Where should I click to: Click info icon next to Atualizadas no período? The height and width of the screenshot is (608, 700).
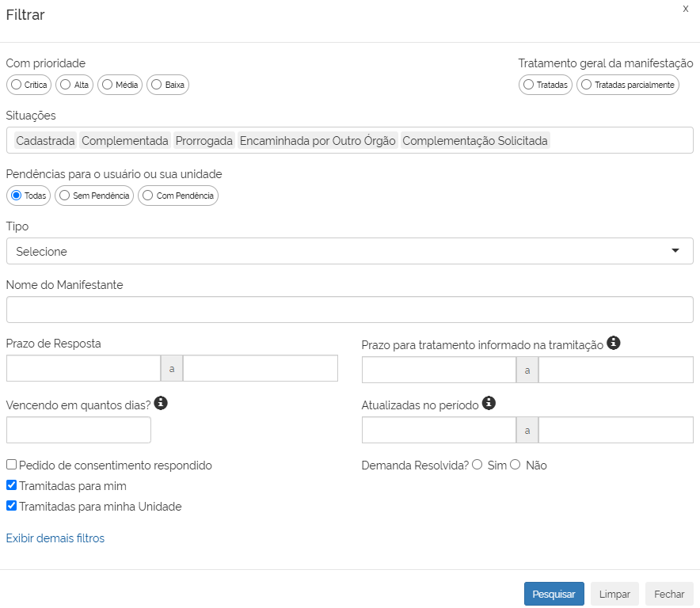(x=489, y=403)
